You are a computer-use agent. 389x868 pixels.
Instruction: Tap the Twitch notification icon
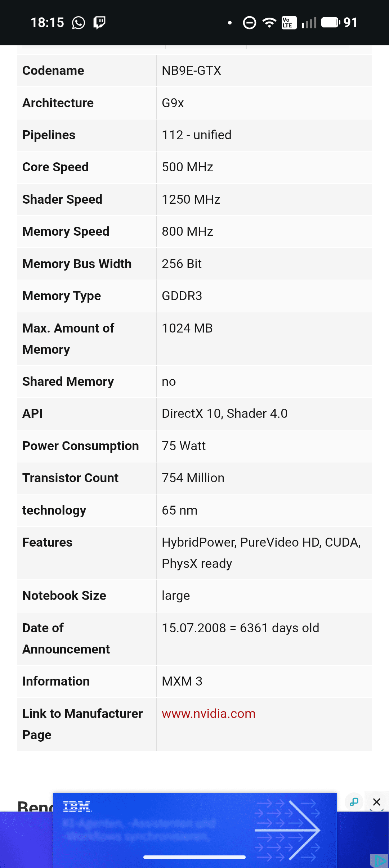99,23
